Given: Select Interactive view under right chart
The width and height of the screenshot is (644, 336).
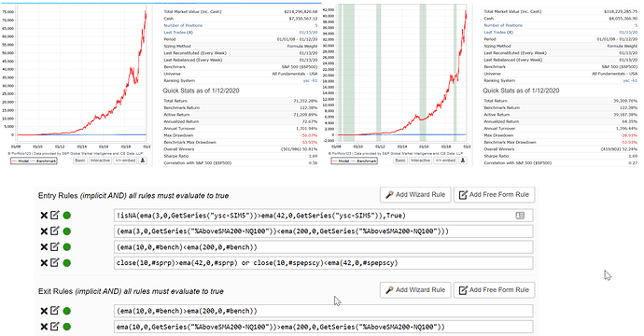Looking at the screenshot, I should [x=421, y=161].
